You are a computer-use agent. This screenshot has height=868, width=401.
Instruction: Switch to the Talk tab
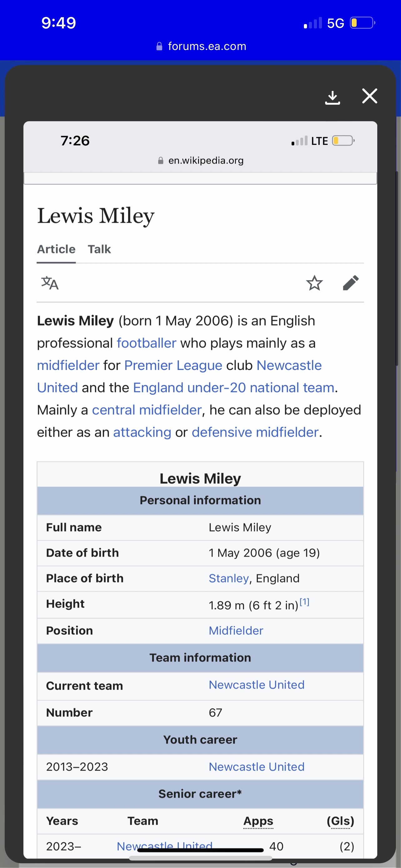[99, 249]
